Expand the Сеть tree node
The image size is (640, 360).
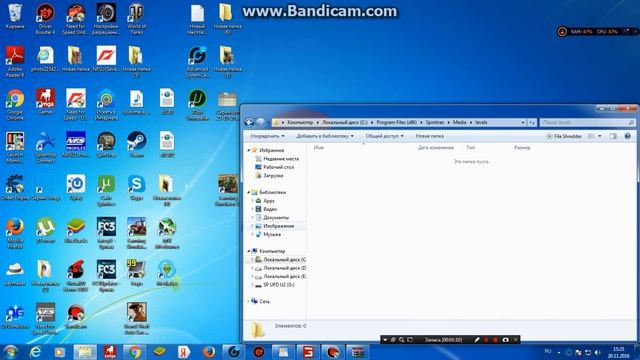(249, 301)
